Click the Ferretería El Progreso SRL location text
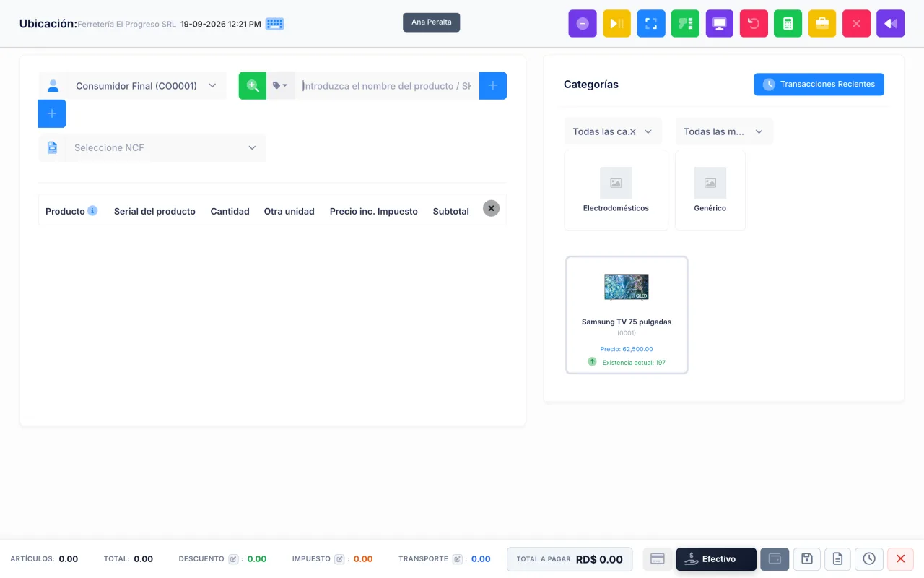Image resolution: width=924 pixels, height=578 pixels. 126,24
